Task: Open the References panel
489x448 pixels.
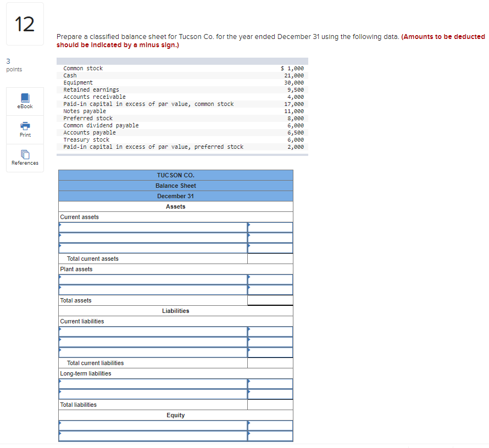Action: coord(24,158)
